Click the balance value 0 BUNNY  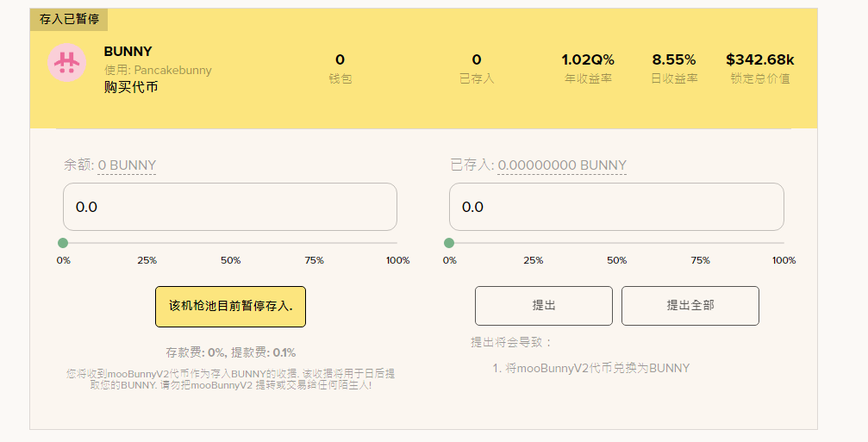click(x=127, y=165)
